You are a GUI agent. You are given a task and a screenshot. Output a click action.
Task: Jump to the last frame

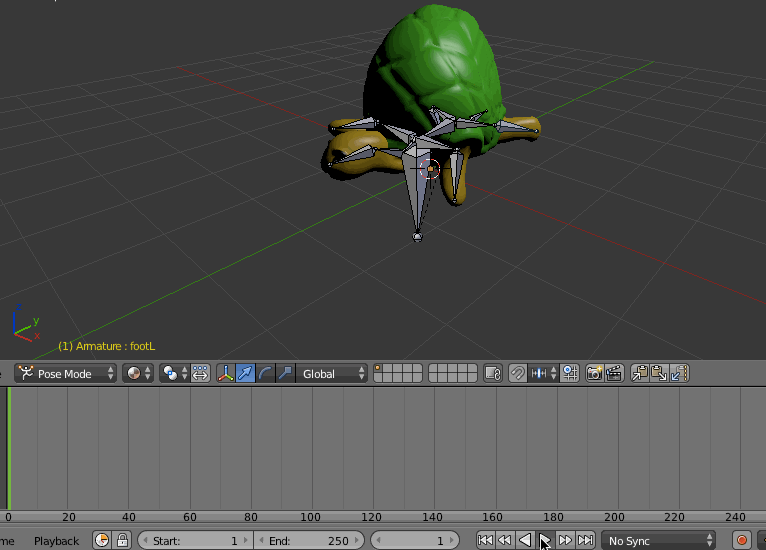(585, 540)
